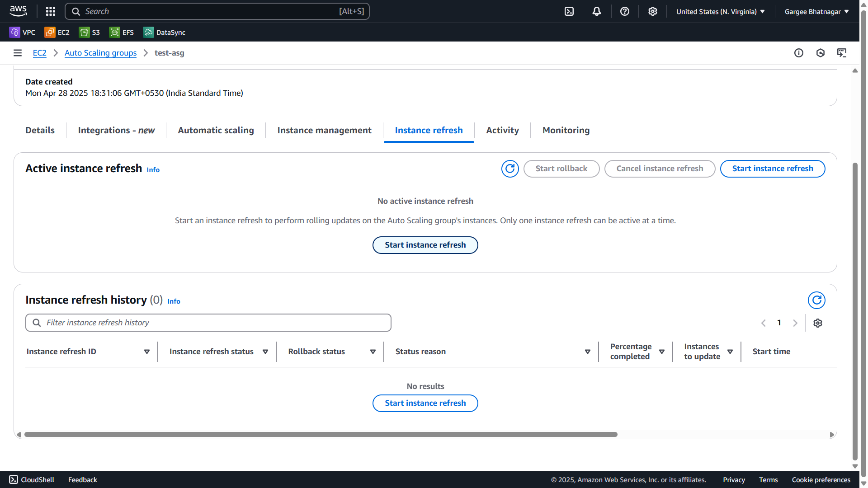Open the Gargee Bhatnagar account menu
Screen dimensions: 868x488
[x=816, y=11]
